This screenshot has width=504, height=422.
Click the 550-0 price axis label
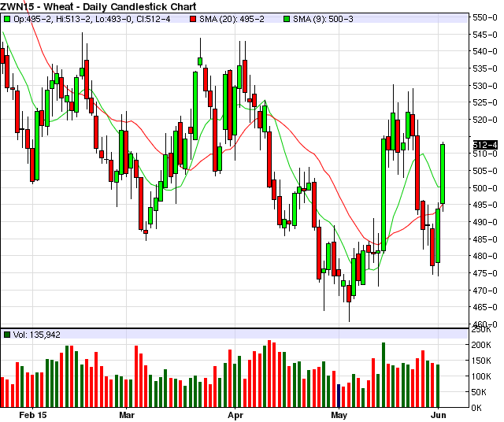(485, 17)
